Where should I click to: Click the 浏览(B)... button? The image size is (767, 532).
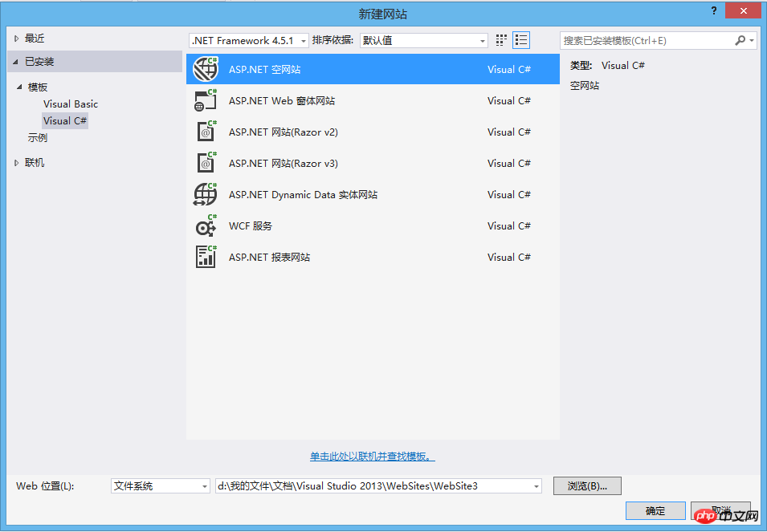pyautogui.click(x=587, y=486)
